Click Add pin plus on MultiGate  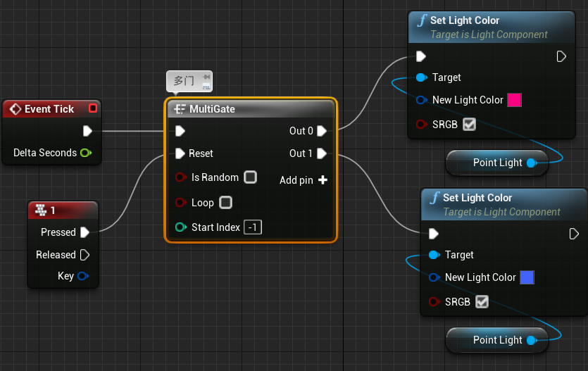pyautogui.click(x=323, y=180)
